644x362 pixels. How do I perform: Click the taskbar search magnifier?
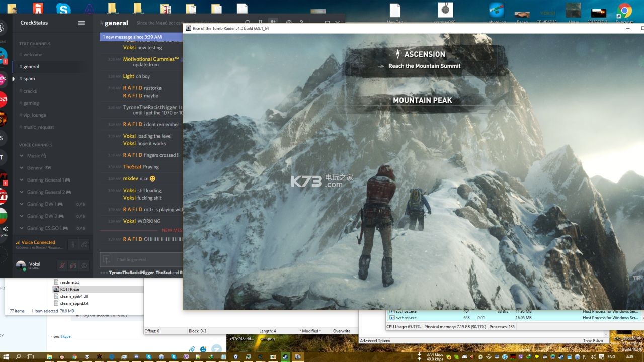click(x=18, y=357)
